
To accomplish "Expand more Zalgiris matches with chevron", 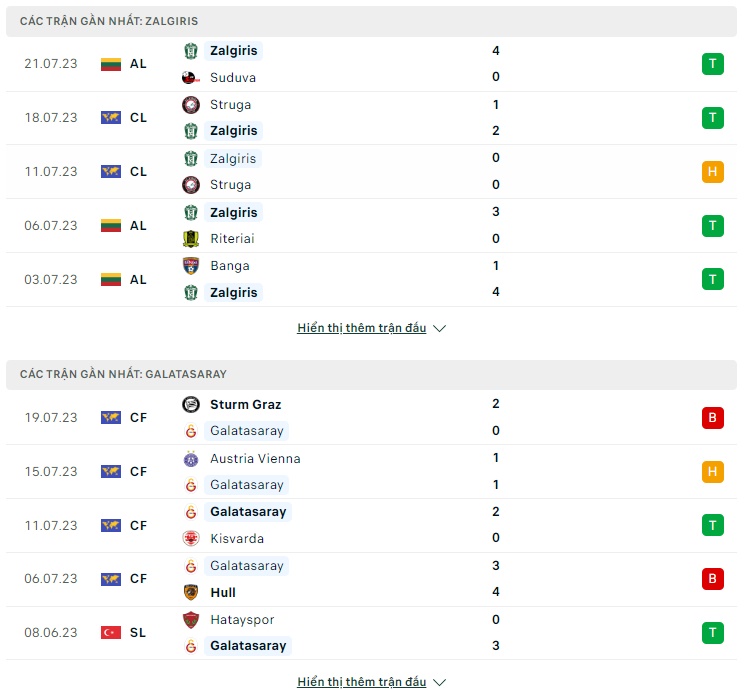I will (440, 328).
